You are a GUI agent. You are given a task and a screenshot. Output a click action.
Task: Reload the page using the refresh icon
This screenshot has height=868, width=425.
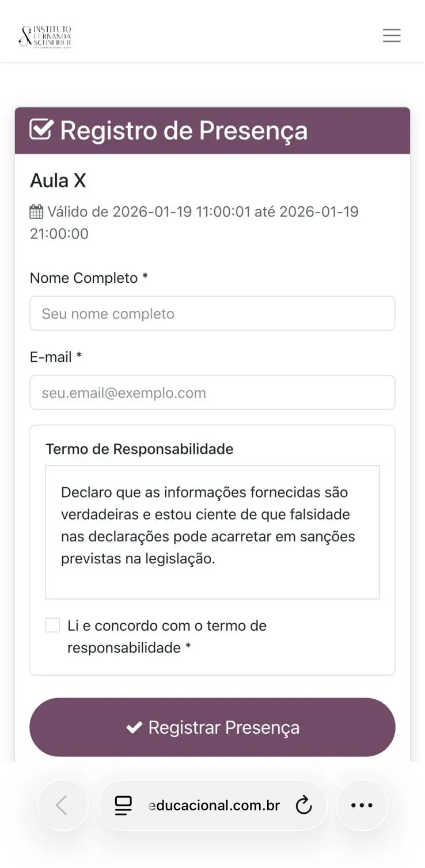303,805
